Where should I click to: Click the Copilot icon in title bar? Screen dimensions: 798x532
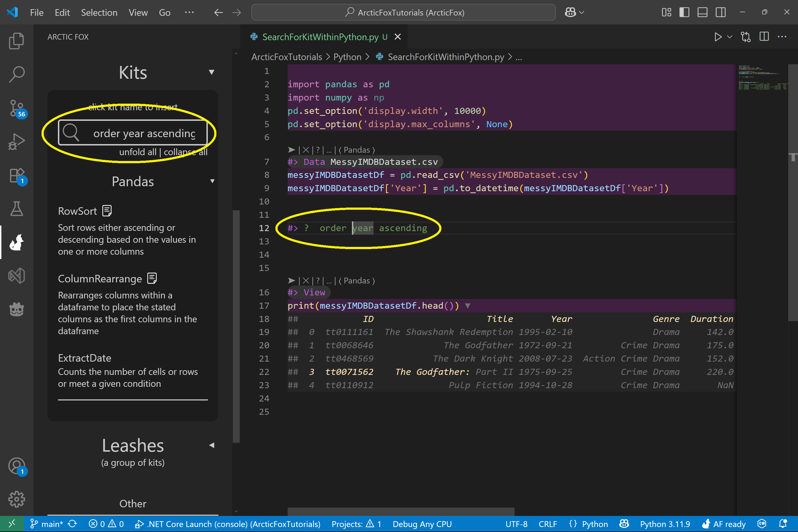click(570, 12)
